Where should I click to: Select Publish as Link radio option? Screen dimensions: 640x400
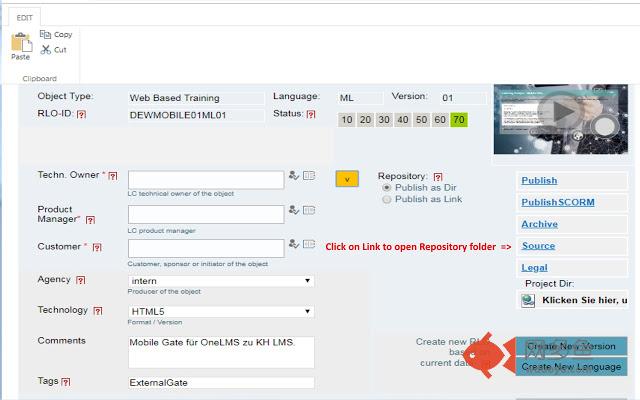pos(386,200)
